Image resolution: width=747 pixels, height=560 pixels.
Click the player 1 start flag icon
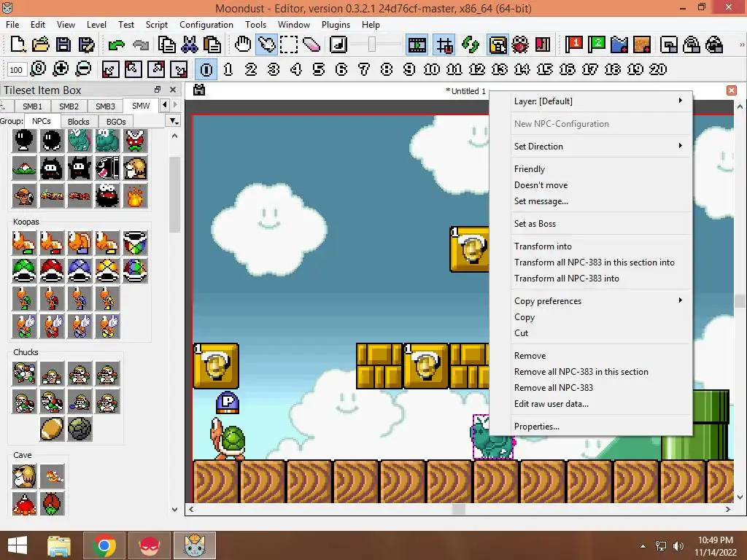[573, 44]
